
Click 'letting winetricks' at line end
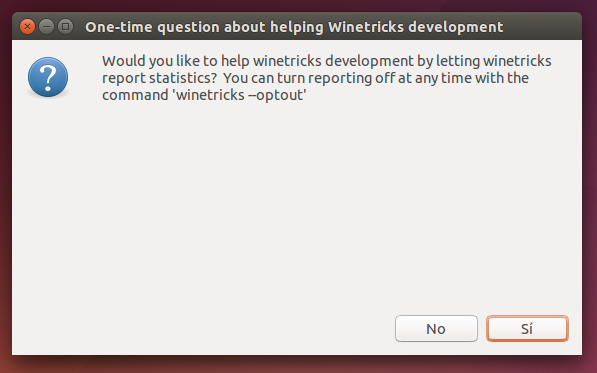click(494, 61)
